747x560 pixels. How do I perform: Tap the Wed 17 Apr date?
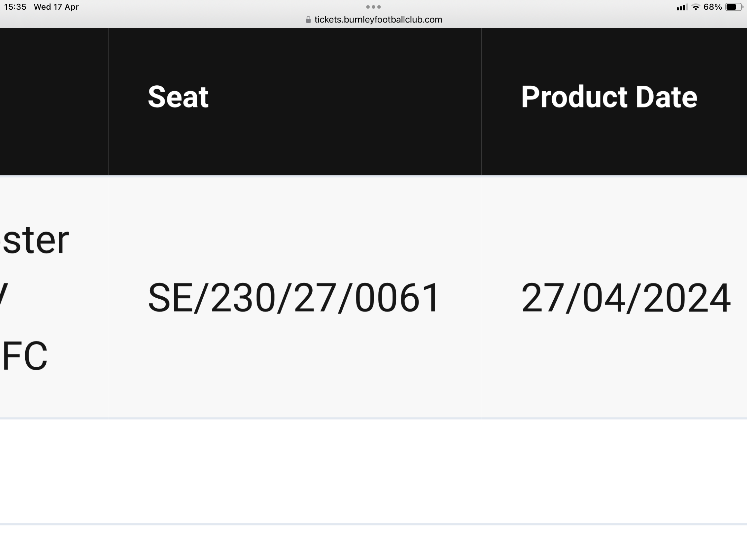[56, 7]
